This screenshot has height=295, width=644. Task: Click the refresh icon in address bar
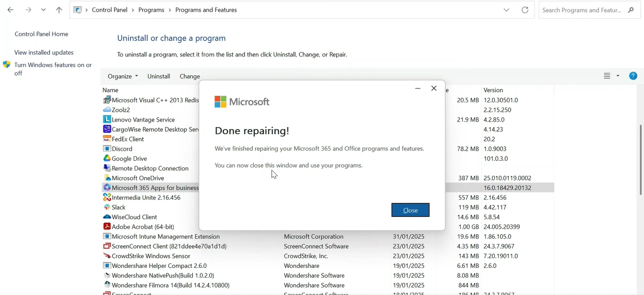[525, 10]
